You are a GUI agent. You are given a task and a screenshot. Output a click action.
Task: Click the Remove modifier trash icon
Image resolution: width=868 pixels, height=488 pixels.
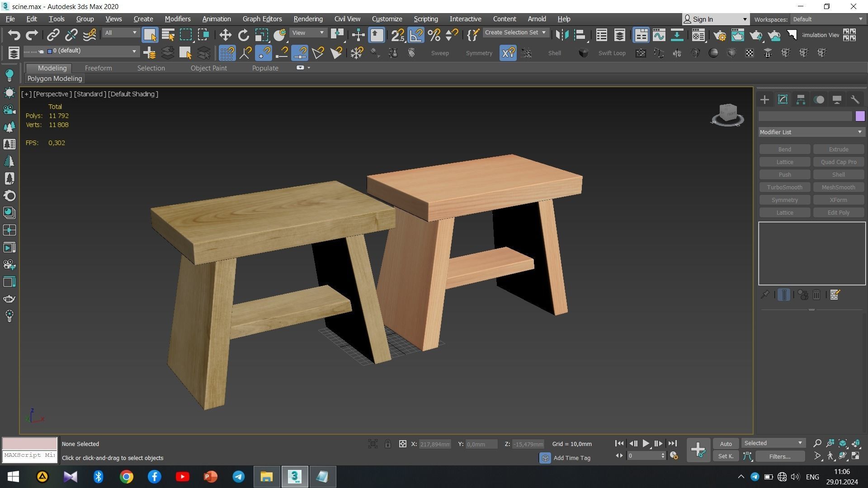click(x=816, y=295)
